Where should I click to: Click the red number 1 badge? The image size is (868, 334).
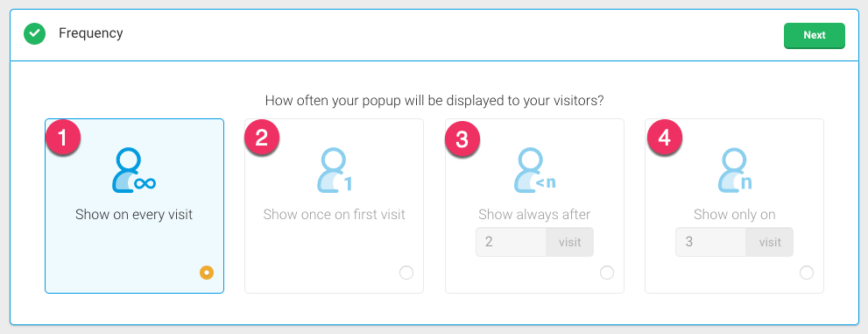point(62,138)
